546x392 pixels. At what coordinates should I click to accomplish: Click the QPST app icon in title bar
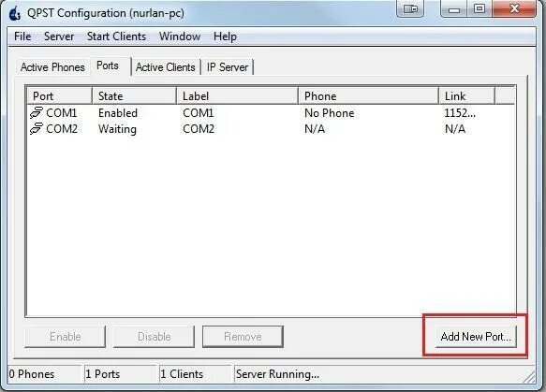click(15, 13)
